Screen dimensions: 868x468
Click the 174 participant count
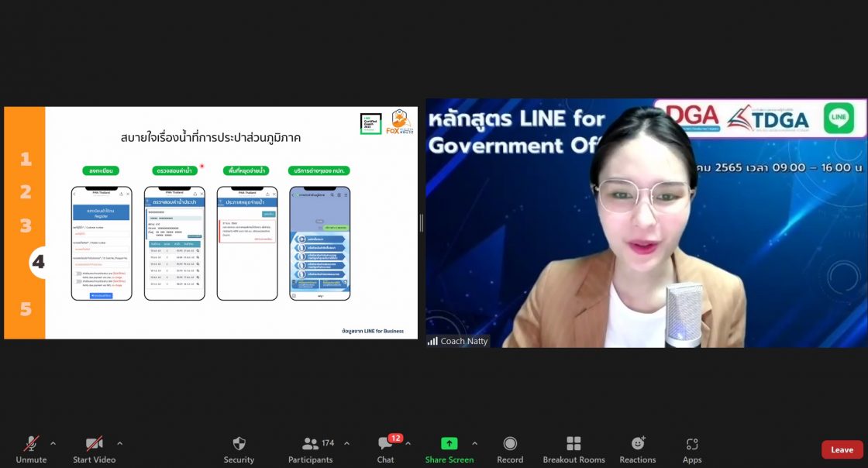tap(329, 443)
